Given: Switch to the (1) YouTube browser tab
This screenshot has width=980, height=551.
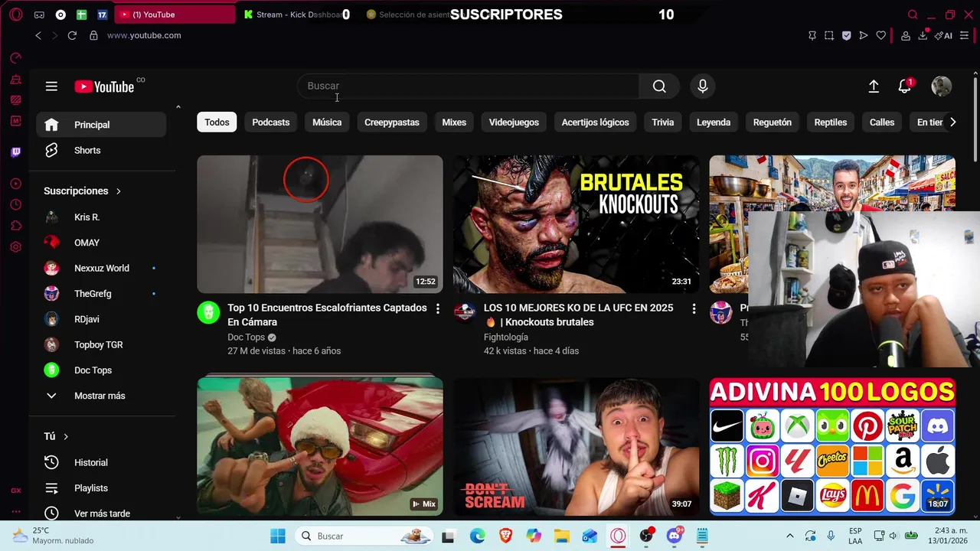Looking at the screenshot, I should (175, 15).
